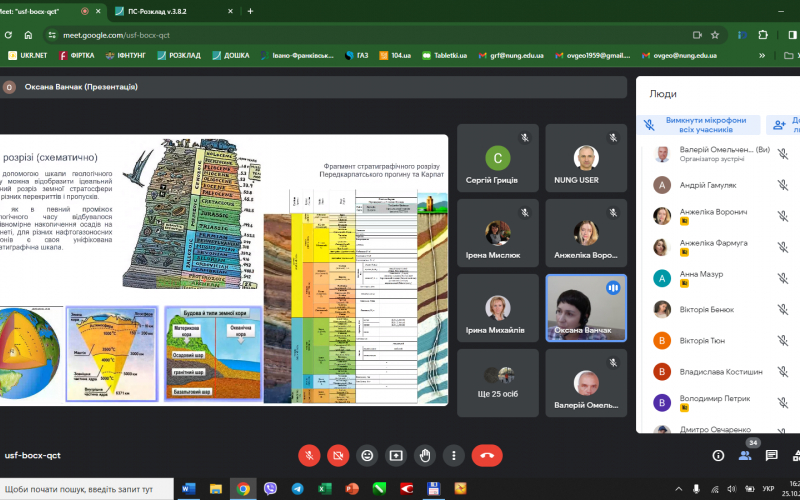The image size is (800, 500).
Task: Select Валерій Омельченко organizer row
Action: (719, 154)
